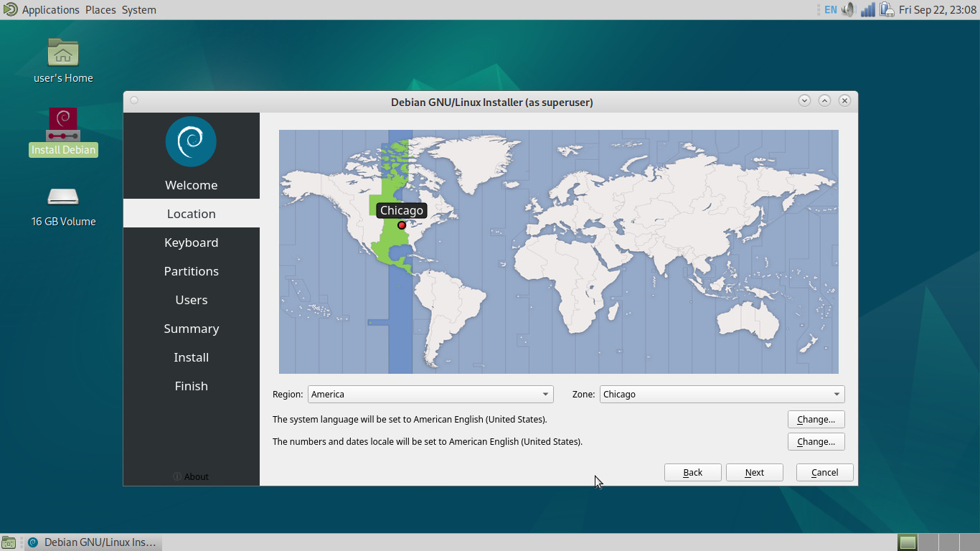Viewport: 980px width, 551px height.
Task: Expand the Region dropdown showing America
Action: pyautogui.click(x=430, y=394)
